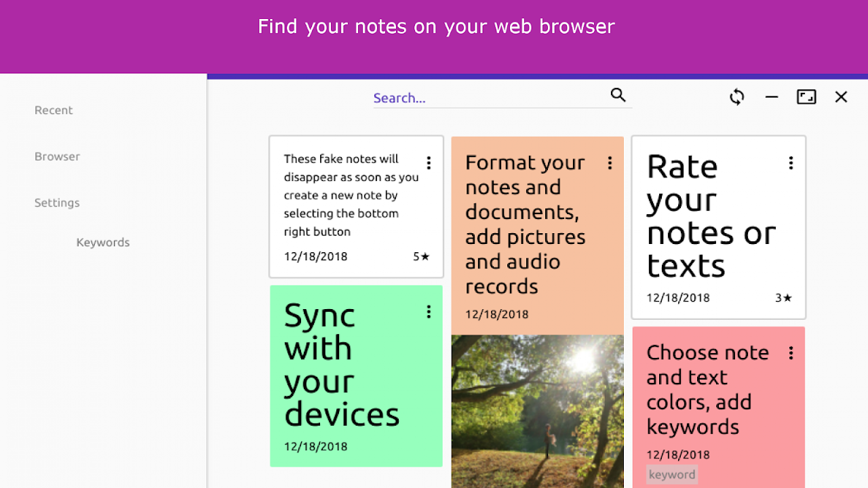Screen dimensions: 868x488
Task: Open three-dot menu on Rate your notes card
Action: pyautogui.click(x=791, y=163)
